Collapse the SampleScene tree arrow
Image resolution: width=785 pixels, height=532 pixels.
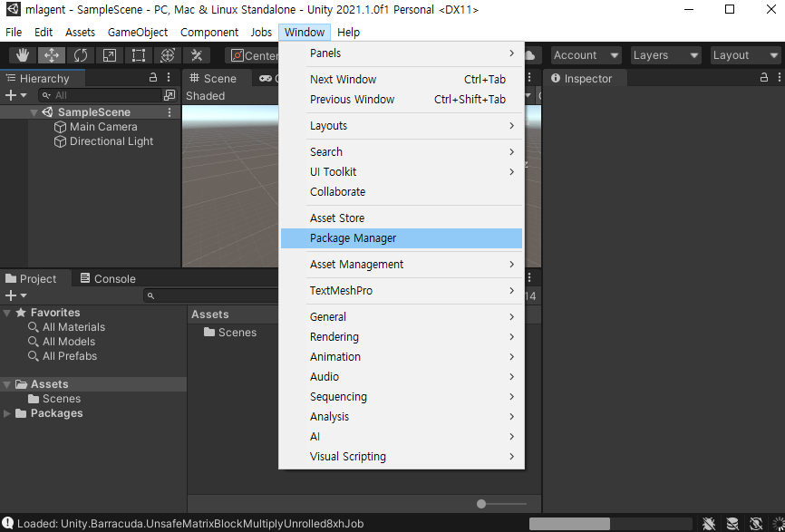point(34,112)
